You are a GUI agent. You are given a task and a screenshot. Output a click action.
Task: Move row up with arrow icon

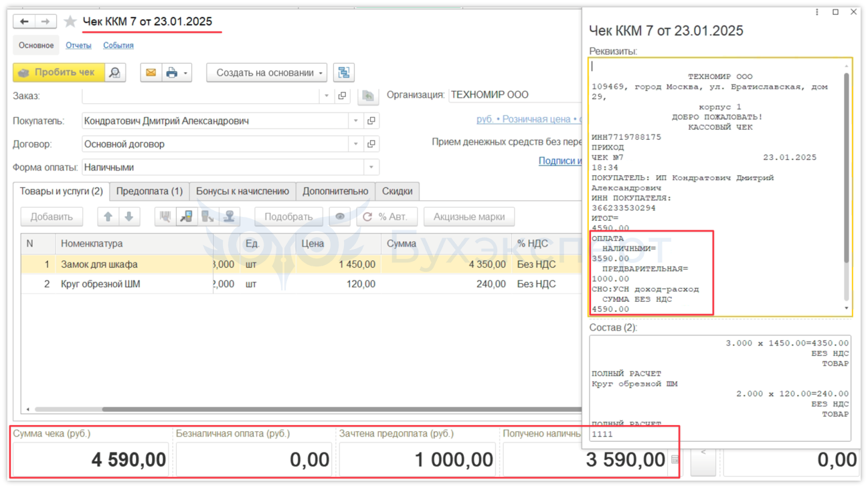pos(108,217)
